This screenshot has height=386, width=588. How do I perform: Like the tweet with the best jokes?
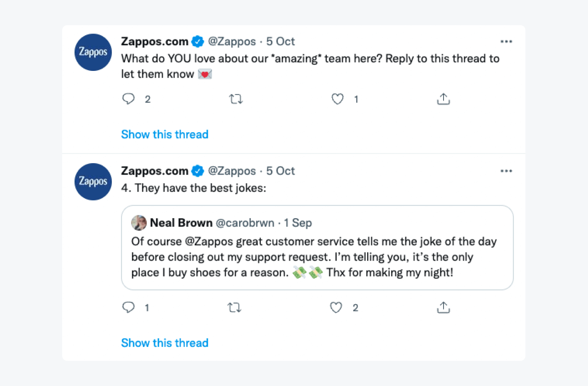point(336,308)
